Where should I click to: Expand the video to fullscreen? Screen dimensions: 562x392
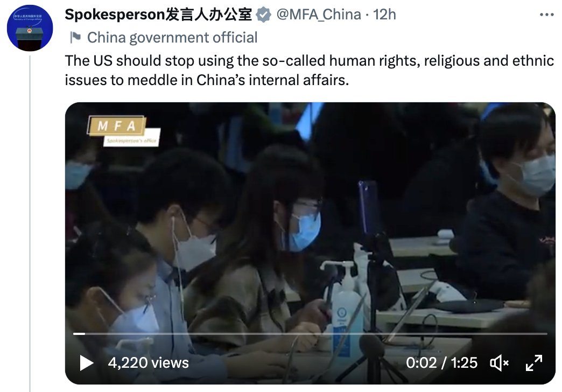point(534,362)
